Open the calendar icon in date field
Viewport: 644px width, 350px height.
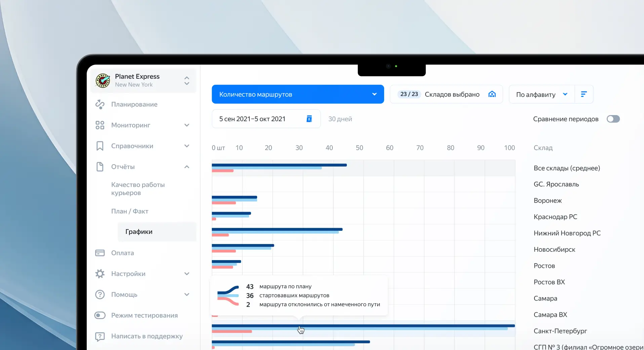click(309, 119)
